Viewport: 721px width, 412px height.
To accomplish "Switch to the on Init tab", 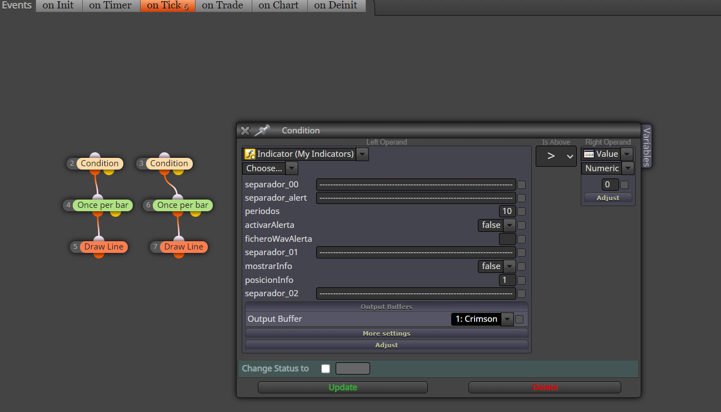I will pyautogui.click(x=58, y=6).
